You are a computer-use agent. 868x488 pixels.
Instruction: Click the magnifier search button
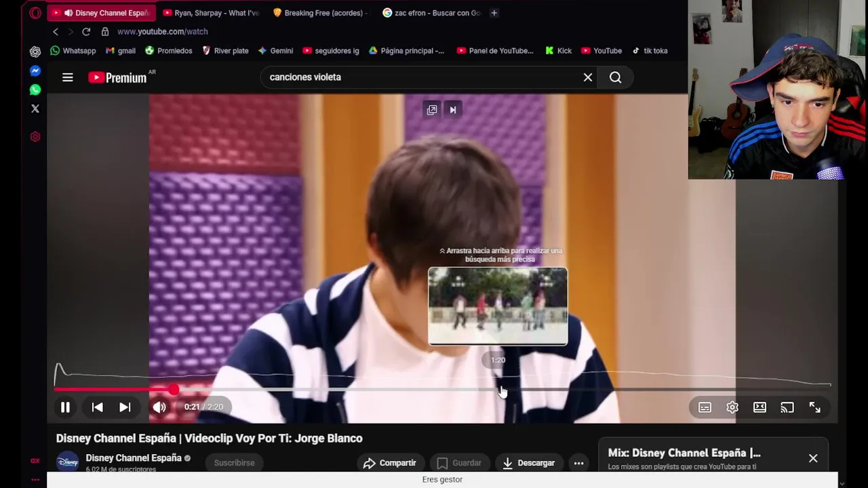pos(615,77)
